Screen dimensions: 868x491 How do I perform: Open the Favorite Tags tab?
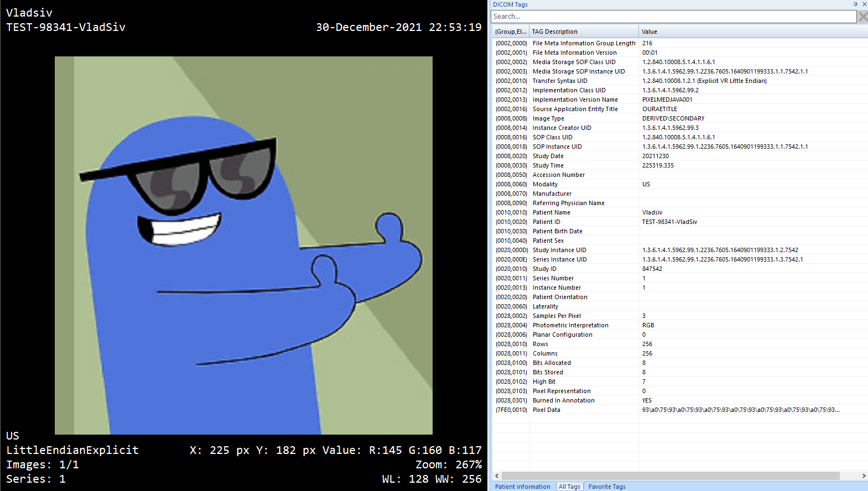[x=607, y=487]
